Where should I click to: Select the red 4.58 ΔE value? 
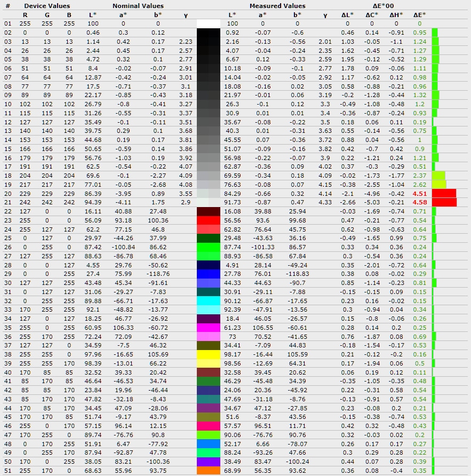pyautogui.click(x=419, y=202)
